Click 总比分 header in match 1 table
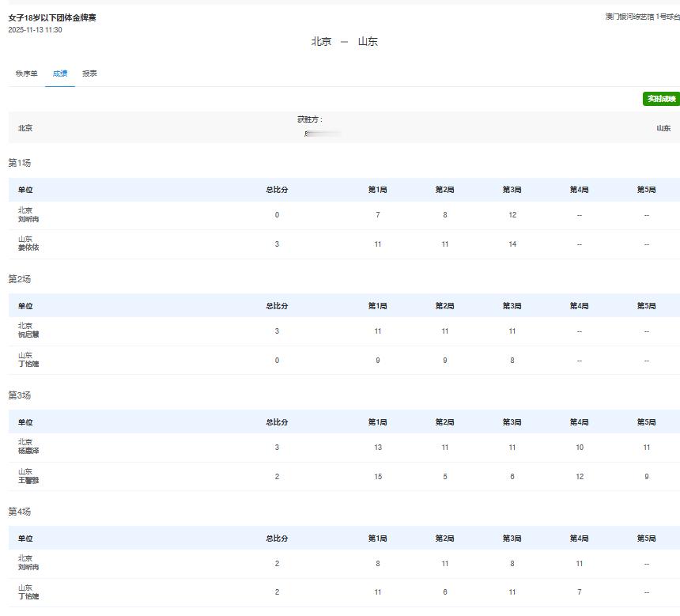The image size is (680, 616). [277, 190]
